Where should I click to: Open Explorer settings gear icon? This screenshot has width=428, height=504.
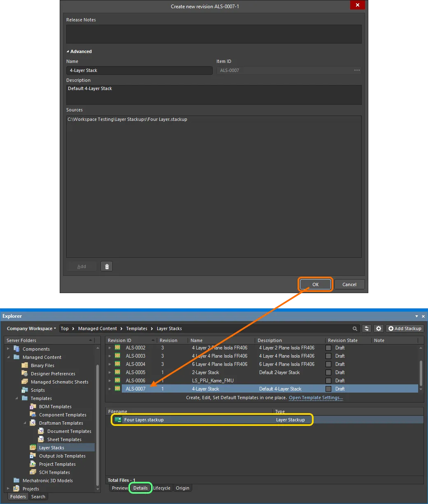pos(379,328)
